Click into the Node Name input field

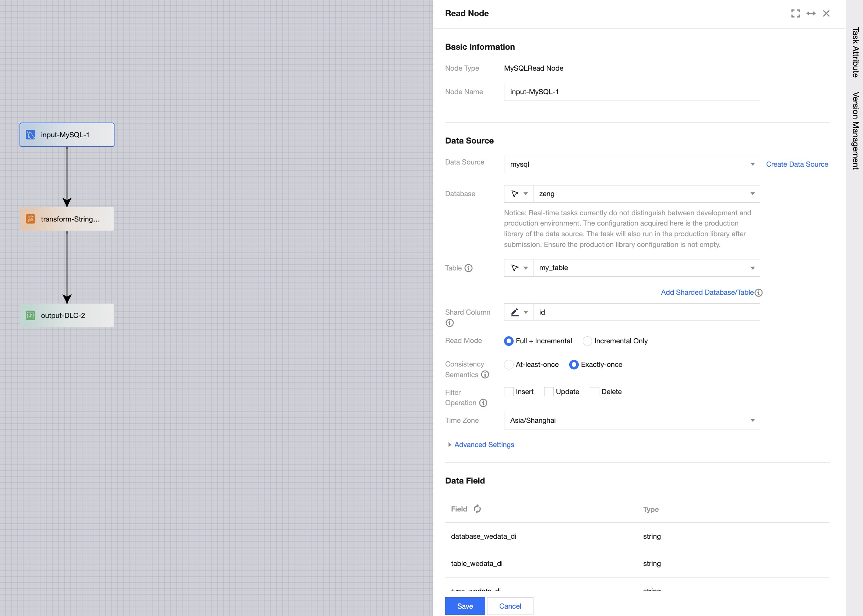point(631,92)
